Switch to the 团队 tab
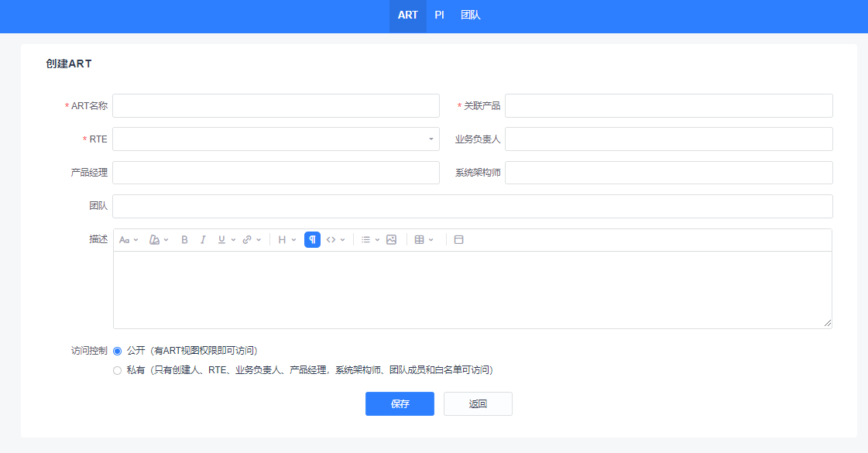 point(471,15)
